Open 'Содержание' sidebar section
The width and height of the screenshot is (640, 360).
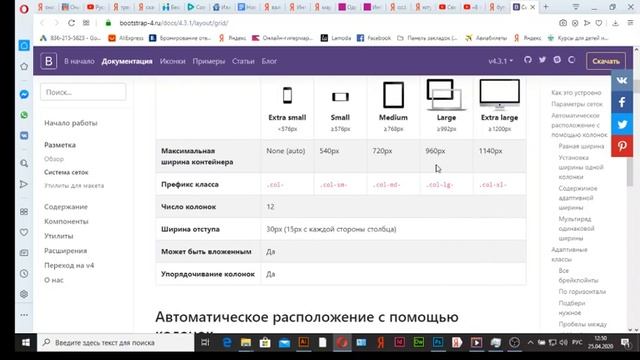click(x=66, y=207)
